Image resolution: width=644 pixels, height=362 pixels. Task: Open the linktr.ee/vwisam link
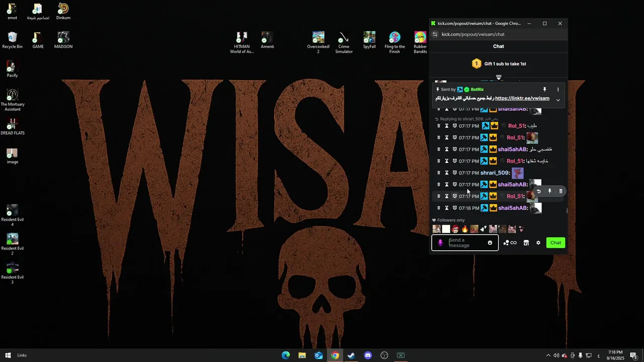[x=522, y=99]
